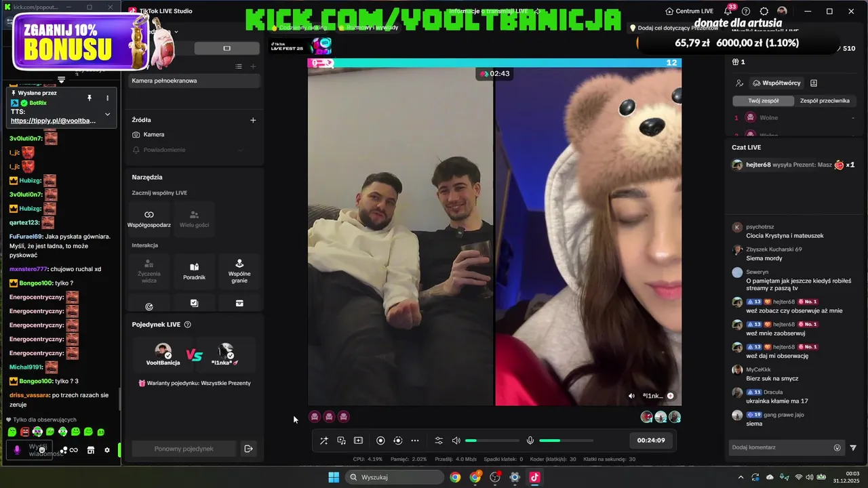
Task: Click the Windows taskbar search box
Action: tap(394, 477)
